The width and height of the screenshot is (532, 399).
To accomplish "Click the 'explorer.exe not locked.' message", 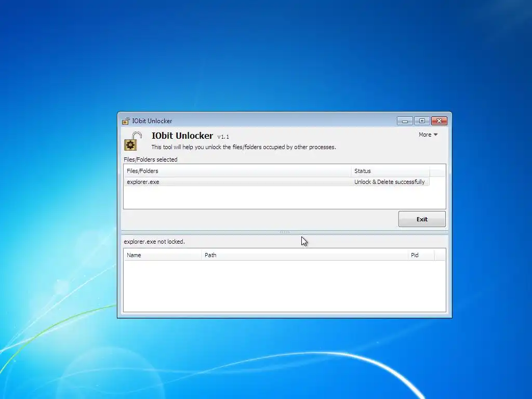I will (154, 242).
